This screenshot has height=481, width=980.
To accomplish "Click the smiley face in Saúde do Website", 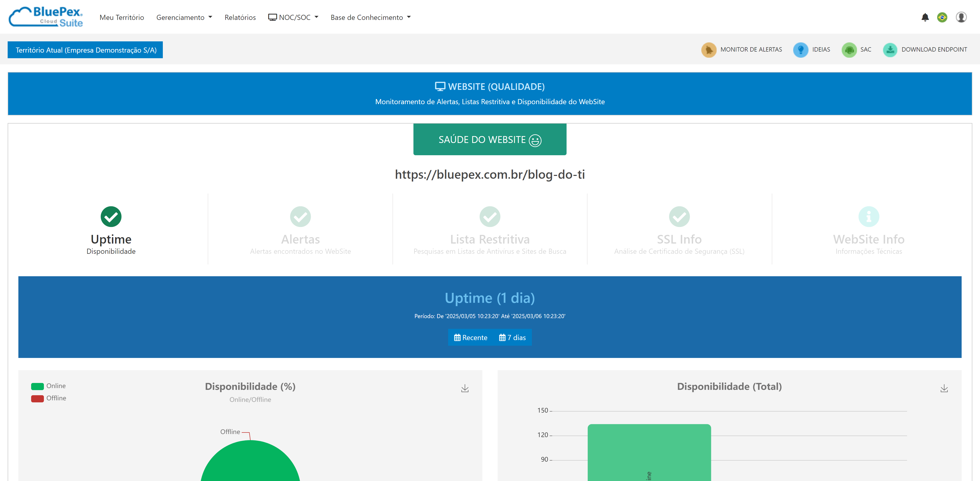I will click(535, 140).
